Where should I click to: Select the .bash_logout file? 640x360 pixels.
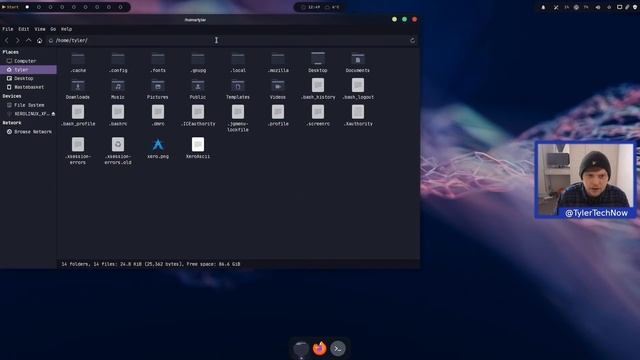pyautogui.click(x=358, y=89)
